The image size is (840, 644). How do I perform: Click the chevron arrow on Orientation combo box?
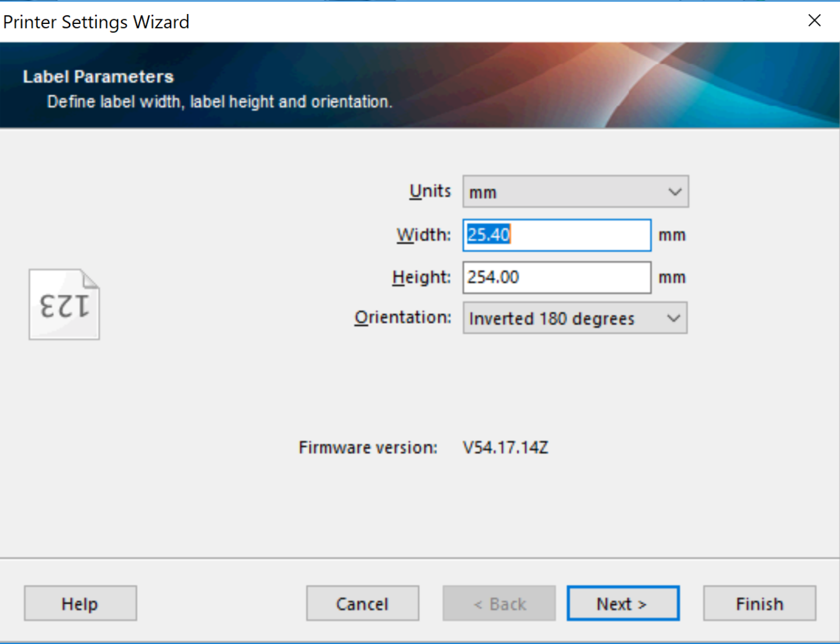coord(674,318)
